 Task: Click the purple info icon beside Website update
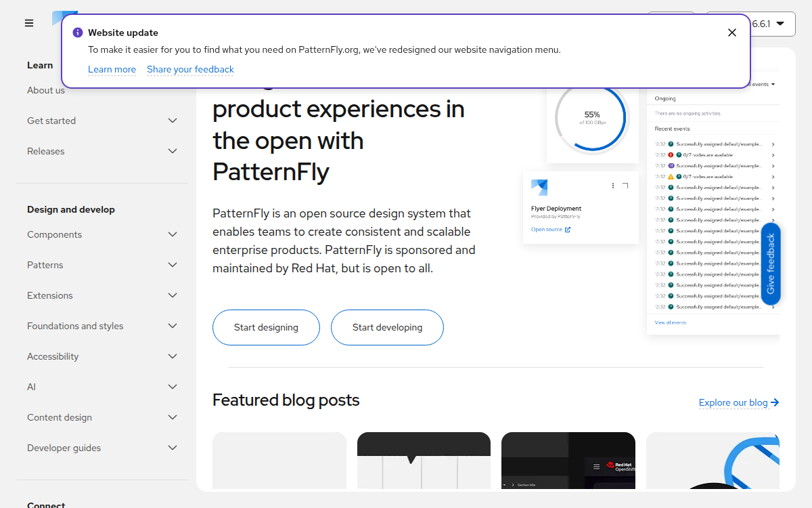tap(78, 33)
